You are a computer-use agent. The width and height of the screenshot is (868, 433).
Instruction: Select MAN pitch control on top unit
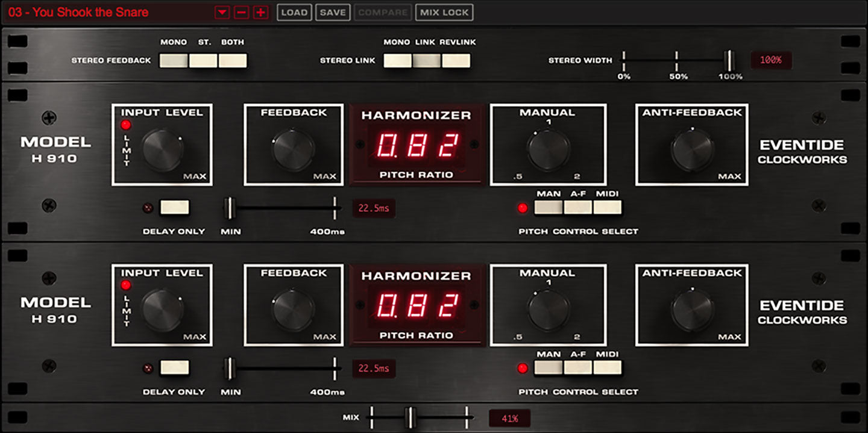(549, 208)
